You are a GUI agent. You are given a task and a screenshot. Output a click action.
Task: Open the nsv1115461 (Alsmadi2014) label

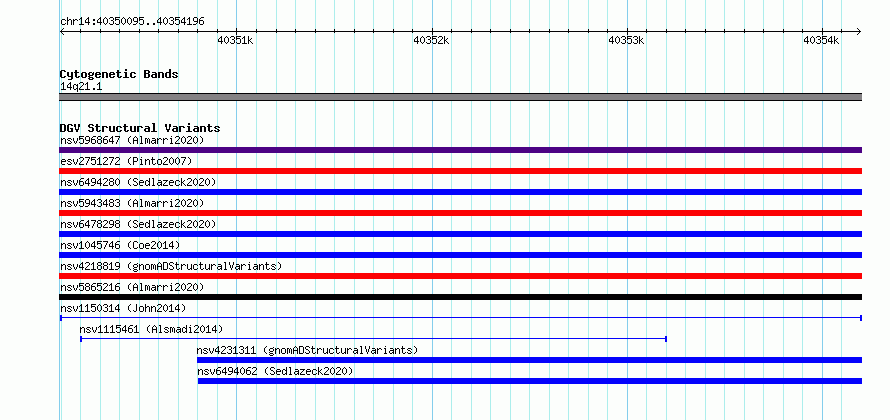pyautogui.click(x=151, y=329)
